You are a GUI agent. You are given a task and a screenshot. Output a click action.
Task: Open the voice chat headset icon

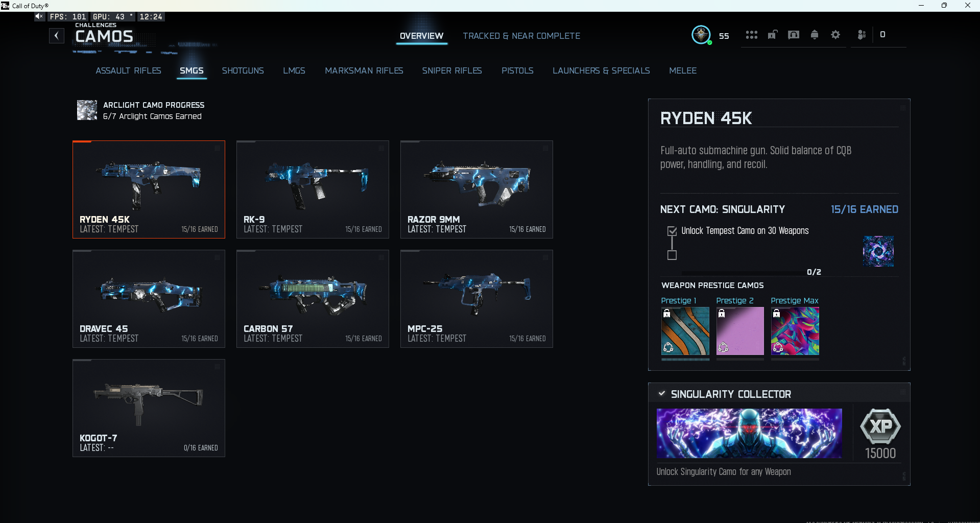point(794,35)
